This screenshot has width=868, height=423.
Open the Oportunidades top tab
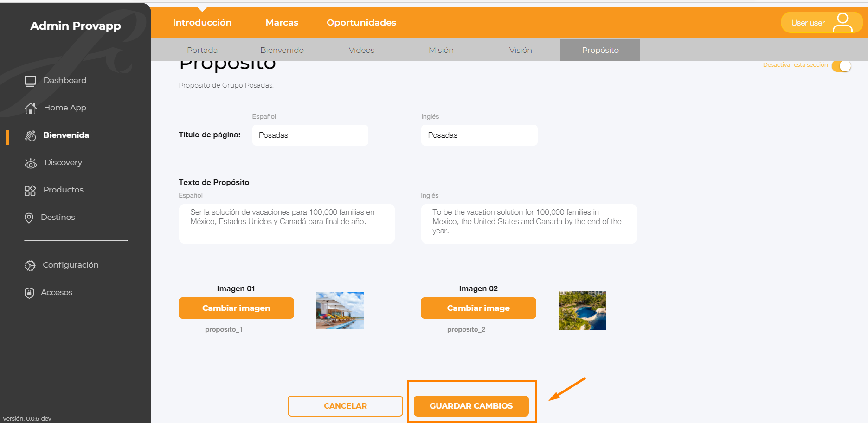click(361, 23)
